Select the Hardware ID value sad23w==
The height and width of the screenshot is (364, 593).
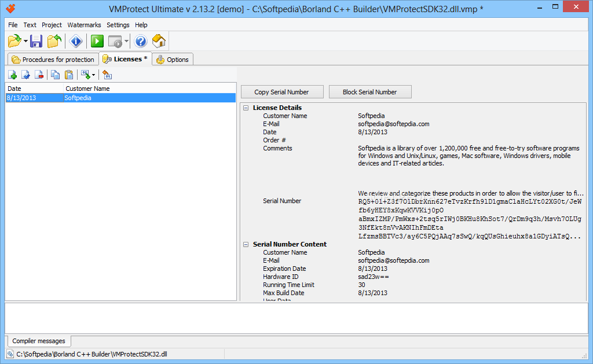(374, 277)
